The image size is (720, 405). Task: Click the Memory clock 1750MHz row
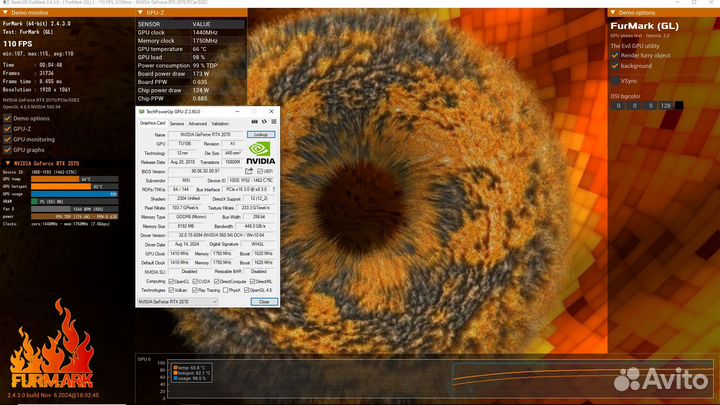(x=191, y=41)
